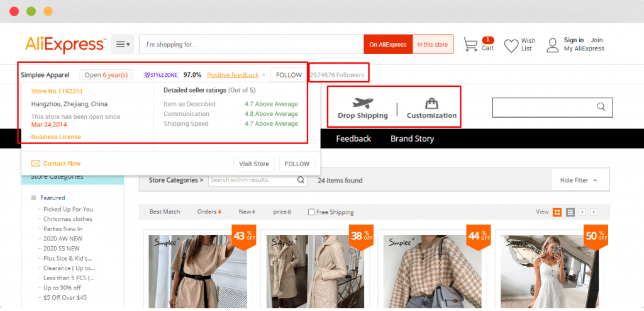644x311 pixels.
Task: Select Christmas clothes category
Action: tap(68, 219)
